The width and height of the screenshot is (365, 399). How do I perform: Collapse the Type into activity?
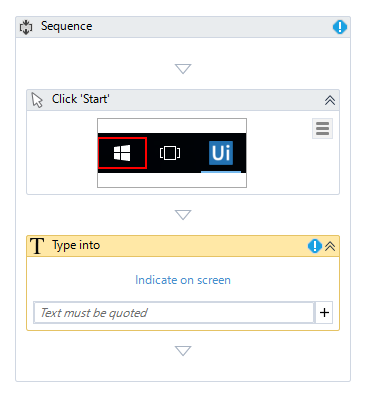(x=330, y=246)
